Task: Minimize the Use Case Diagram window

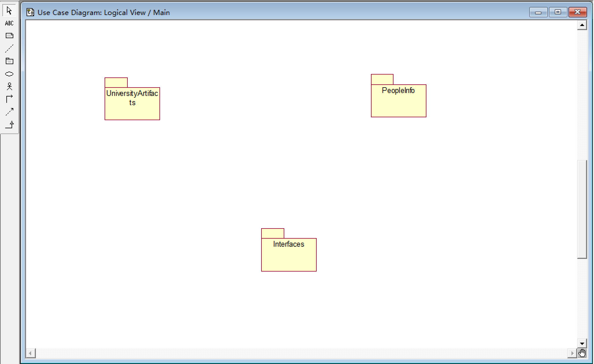Action: pyautogui.click(x=538, y=12)
